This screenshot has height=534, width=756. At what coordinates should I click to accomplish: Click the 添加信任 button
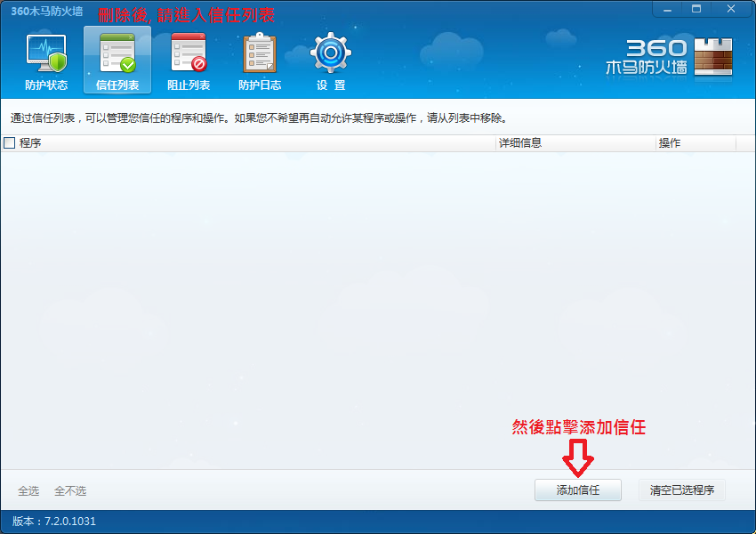pyautogui.click(x=577, y=490)
